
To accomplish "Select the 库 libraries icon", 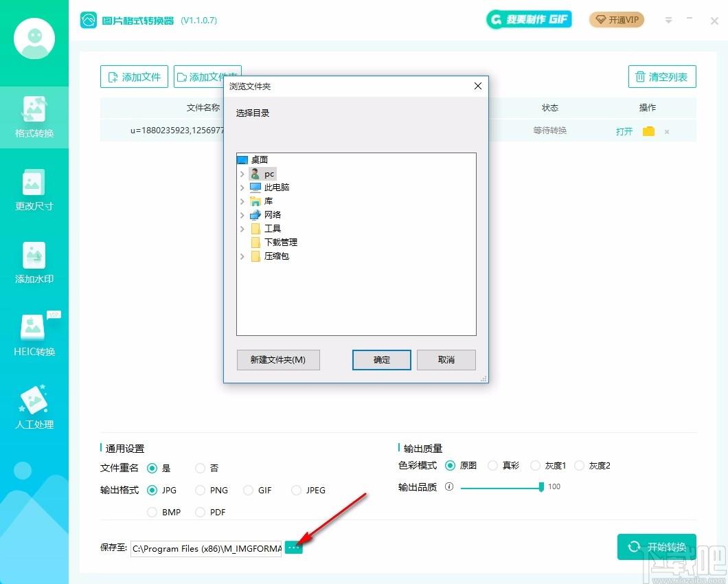I will click(255, 201).
